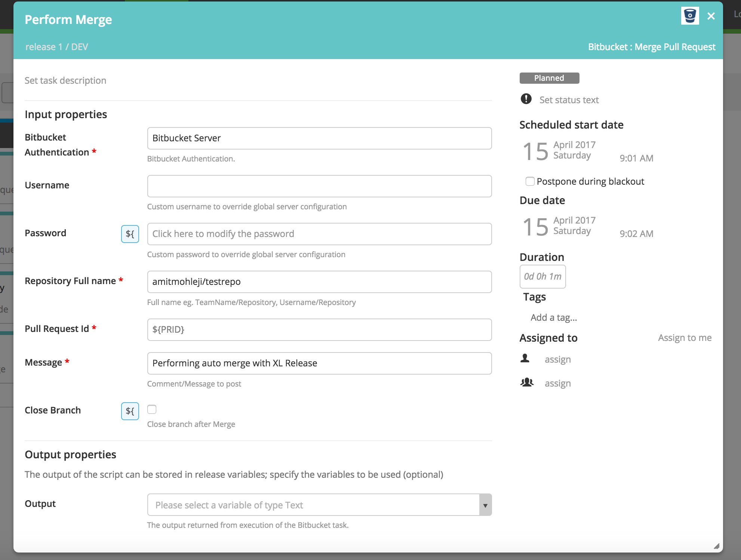741x560 pixels.
Task: Click the release 1 / DEV breadcrumb
Action: click(56, 47)
